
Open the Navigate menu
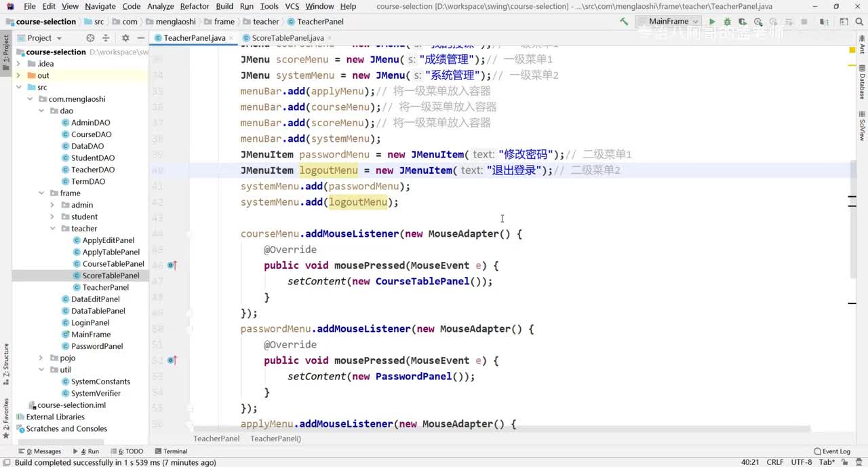pyautogui.click(x=100, y=6)
